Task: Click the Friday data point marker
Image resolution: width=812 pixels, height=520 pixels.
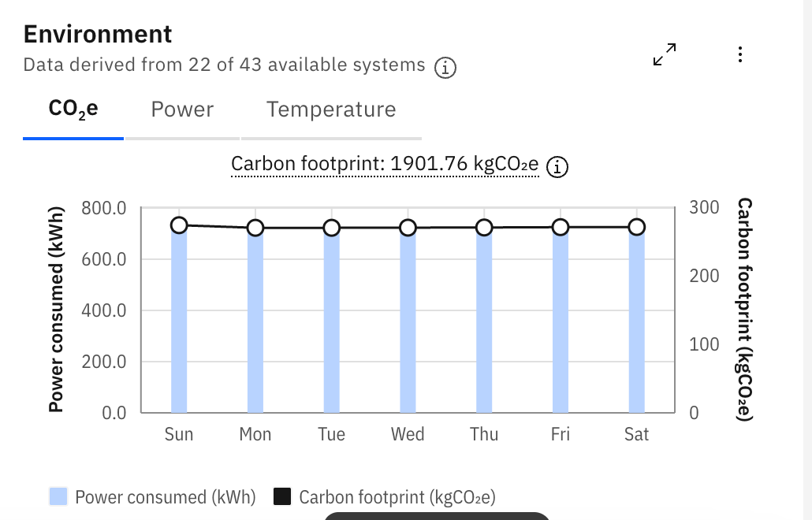Action: click(561, 227)
